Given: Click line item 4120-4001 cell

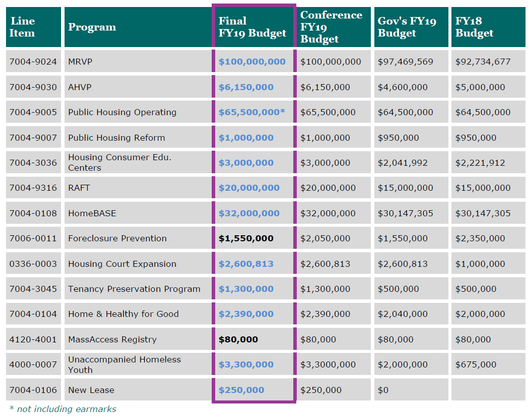Looking at the screenshot, I should pyautogui.click(x=33, y=339).
